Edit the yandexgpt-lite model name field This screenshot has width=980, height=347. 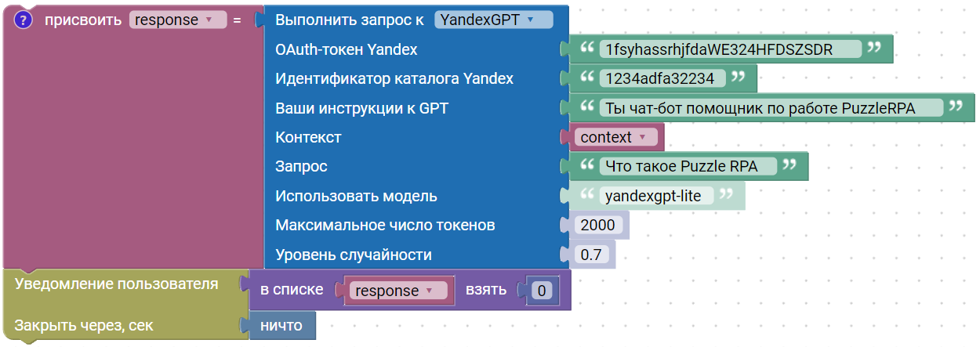pos(656,196)
